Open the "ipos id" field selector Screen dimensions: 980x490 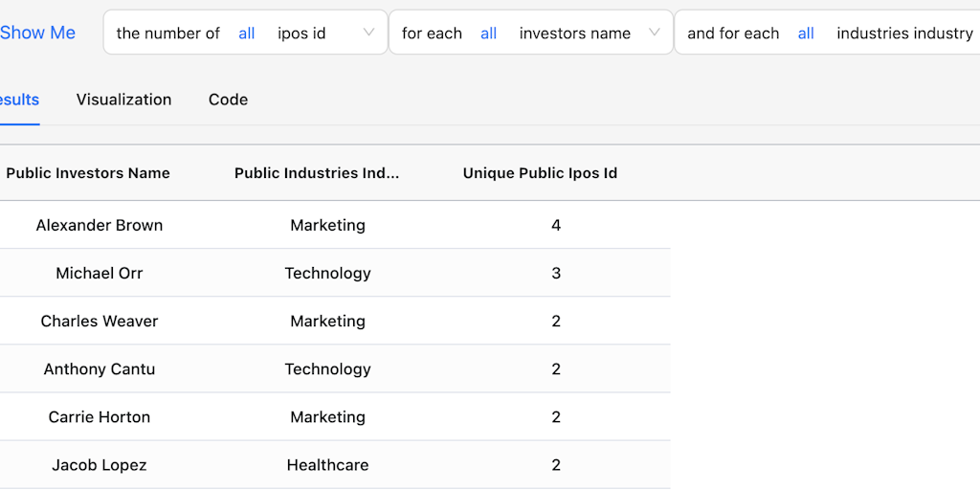pos(301,33)
